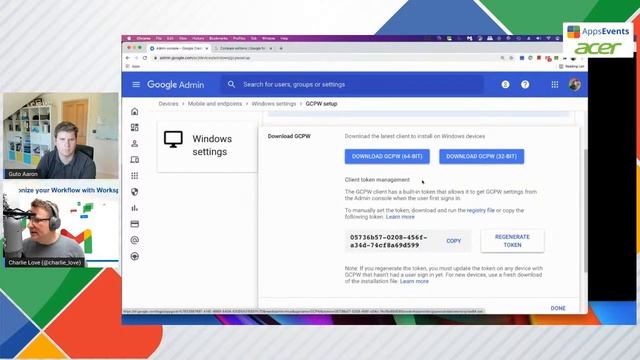Focus the search for users, groups or settings field

click(353, 84)
